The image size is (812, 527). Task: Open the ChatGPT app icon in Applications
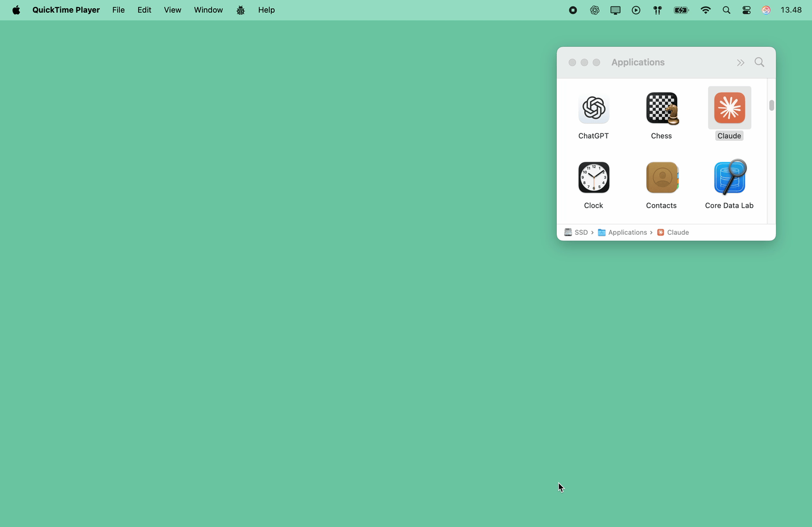(593, 108)
